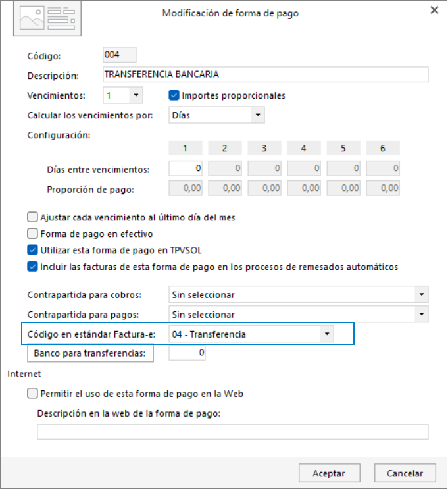Image resolution: width=448 pixels, height=489 pixels.
Task: Disable including invoices in remesados automáticos
Action: (32, 267)
